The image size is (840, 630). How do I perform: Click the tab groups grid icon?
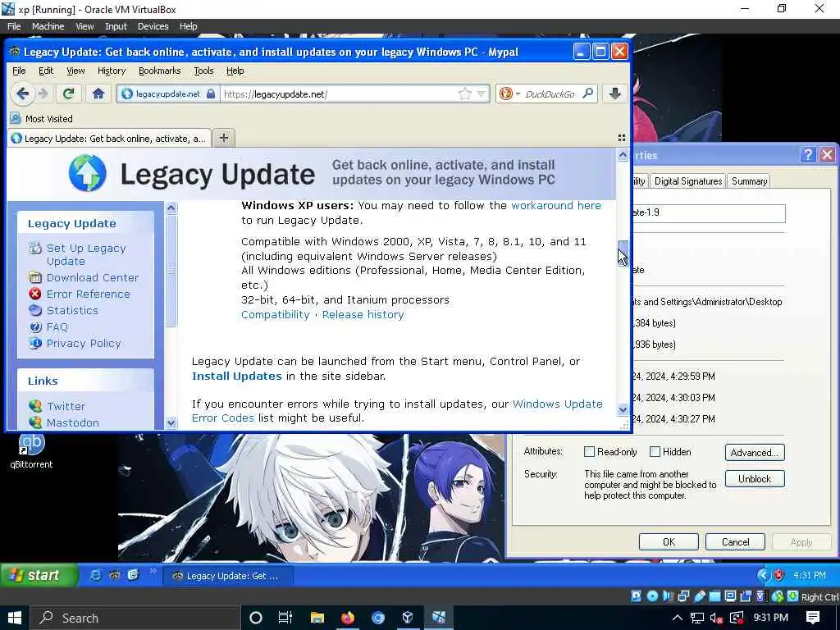point(622,138)
